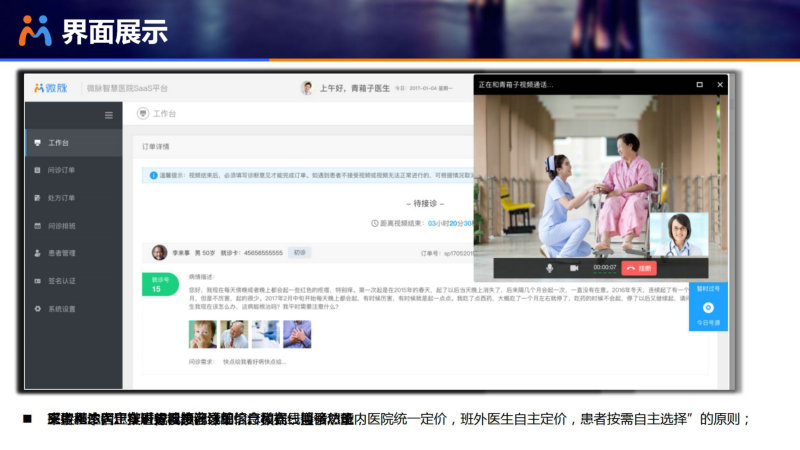Open 问诊订单 in the sidebar
Screen dimensions: 800x450
click(73, 170)
